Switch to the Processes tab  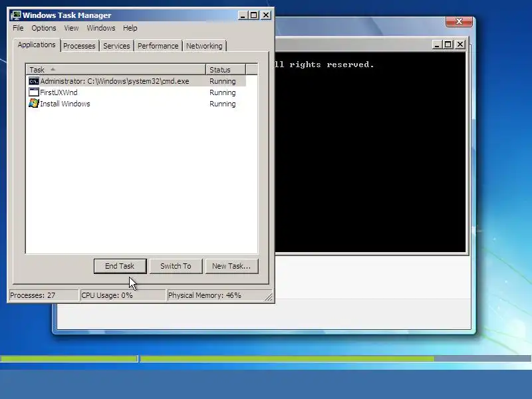79,46
